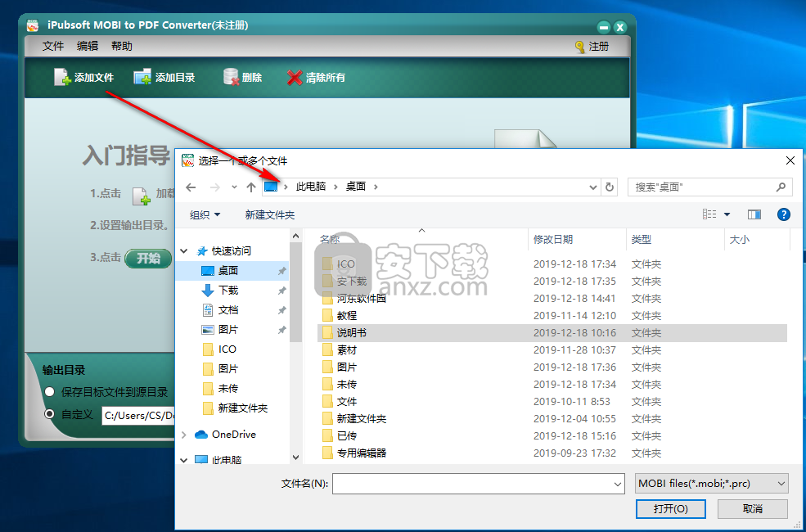Screen dimensions: 806x532
Task: Click the 文件名 input field
Action: pyautogui.click(x=478, y=485)
